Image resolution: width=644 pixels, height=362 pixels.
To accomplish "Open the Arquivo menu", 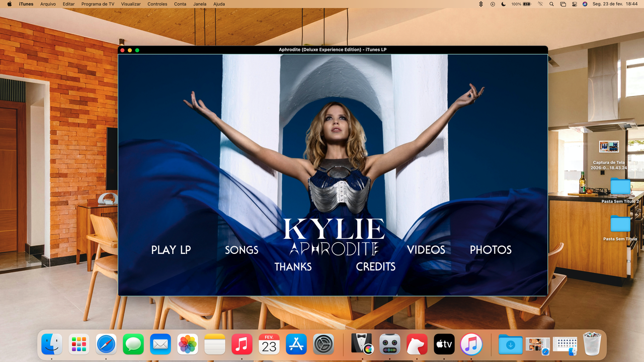I will click(x=48, y=4).
